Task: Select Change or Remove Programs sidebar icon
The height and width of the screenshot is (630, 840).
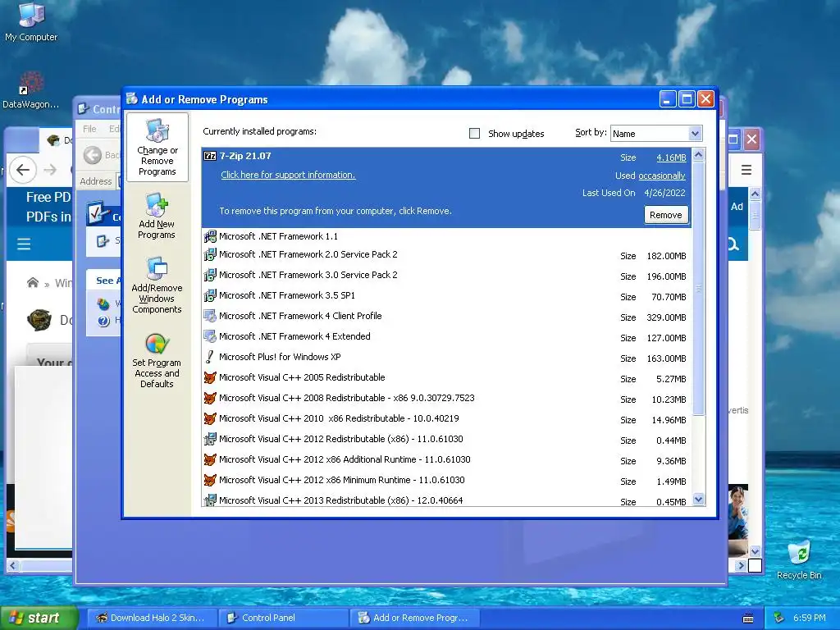Action: pyautogui.click(x=157, y=148)
